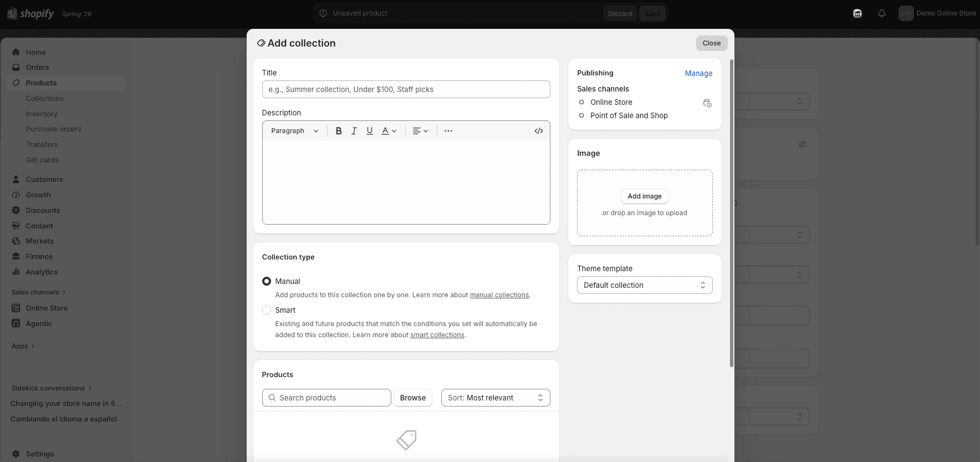Open Collections in the sidebar
The width and height of the screenshot is (980, 462).
(45, 98)
